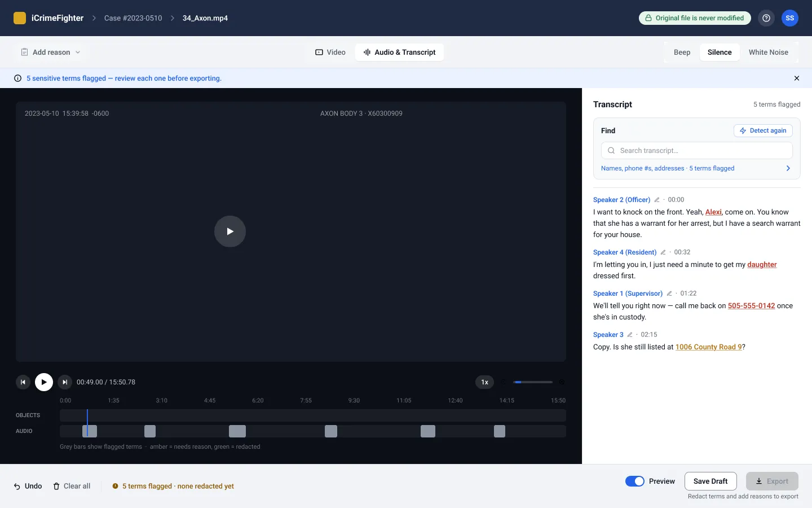Image resolution: width=812 pixels, height=508 pixels.
Task: Play the video from the center overlay
Action: tap(230, 231)
